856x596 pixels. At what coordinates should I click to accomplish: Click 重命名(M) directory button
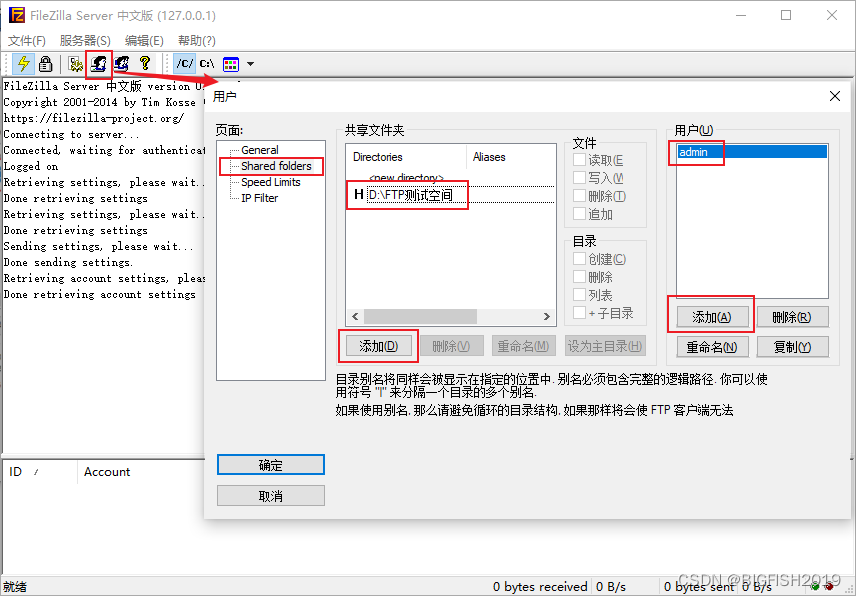pyautogui.click(x=523, y=345)
